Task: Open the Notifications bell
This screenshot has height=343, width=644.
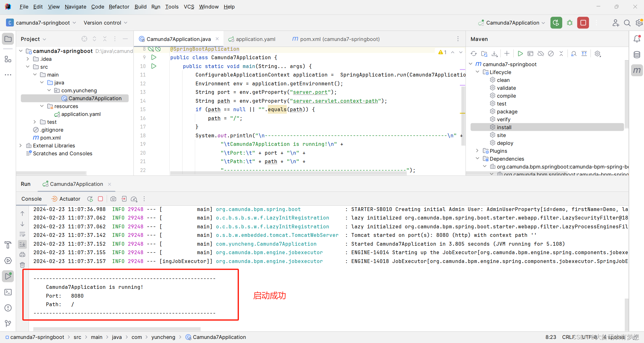Action: click(x=637, y=39)
